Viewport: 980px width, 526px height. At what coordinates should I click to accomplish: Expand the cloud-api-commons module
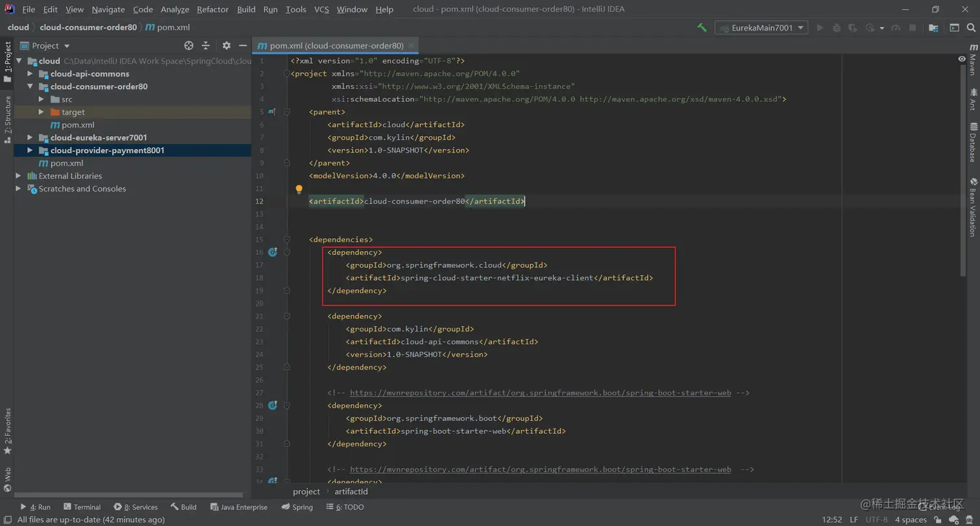click(30, 74)
